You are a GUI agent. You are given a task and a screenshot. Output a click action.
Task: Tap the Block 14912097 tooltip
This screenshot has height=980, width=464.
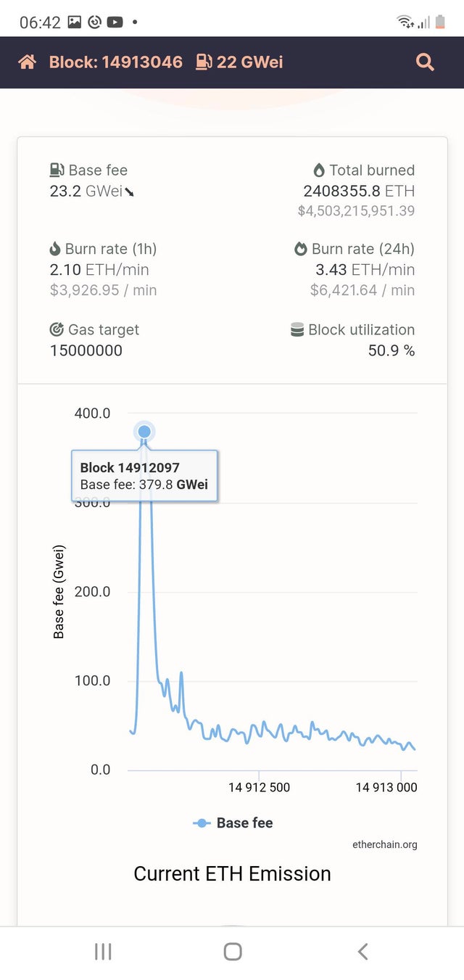coord(144,476)
